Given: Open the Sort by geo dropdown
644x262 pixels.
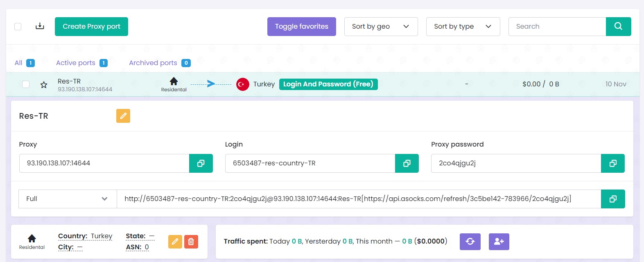Looking at the screenshot, I should [x=381, y=27].
